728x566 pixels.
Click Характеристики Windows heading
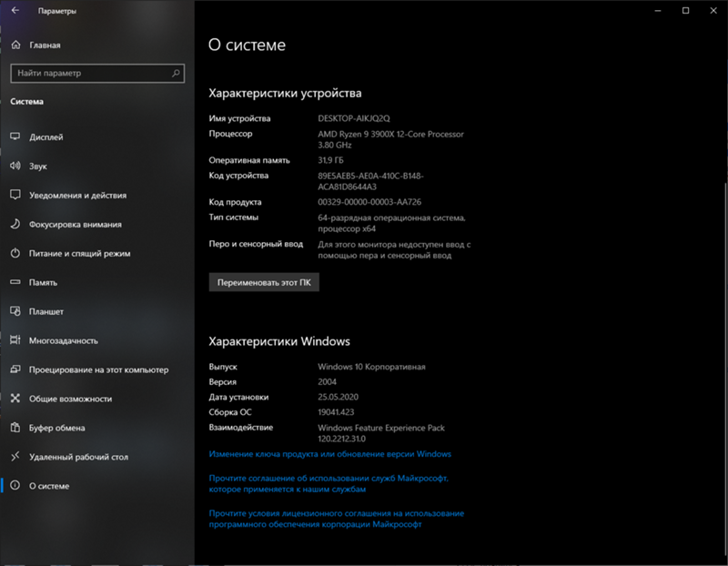[279, 341]
